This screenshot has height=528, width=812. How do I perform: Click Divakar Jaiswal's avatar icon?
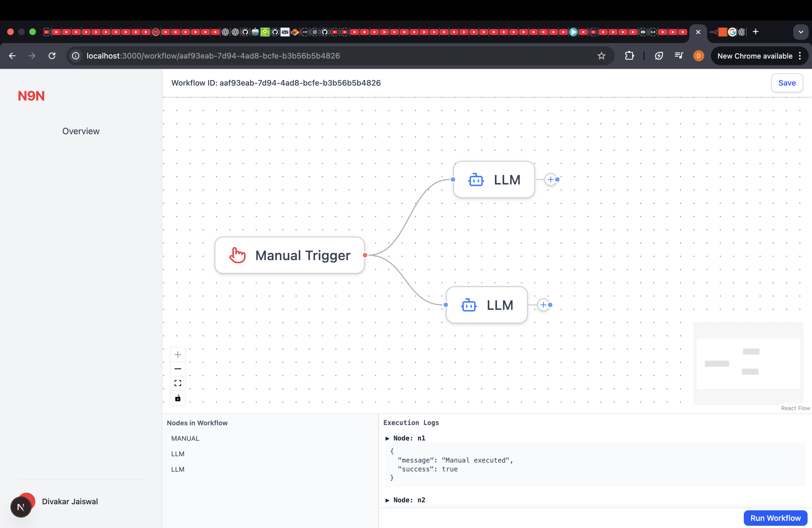click(21, 506)
